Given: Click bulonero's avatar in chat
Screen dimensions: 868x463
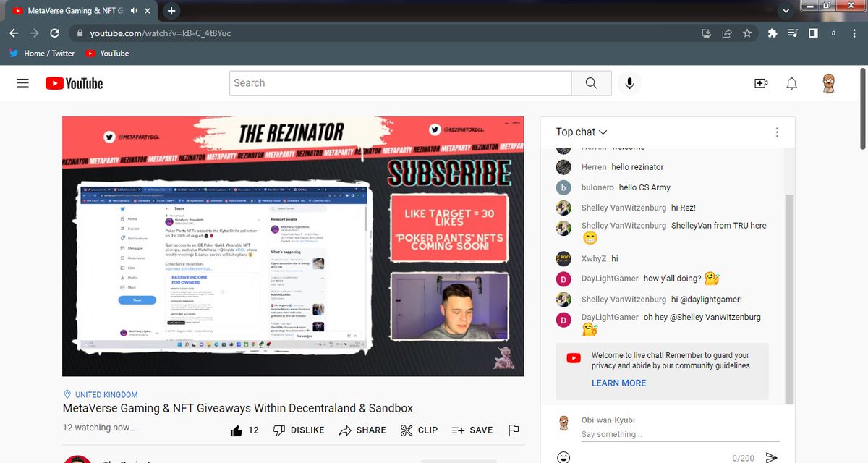Looking at the screenshot, I should click(x=563, y=187).
